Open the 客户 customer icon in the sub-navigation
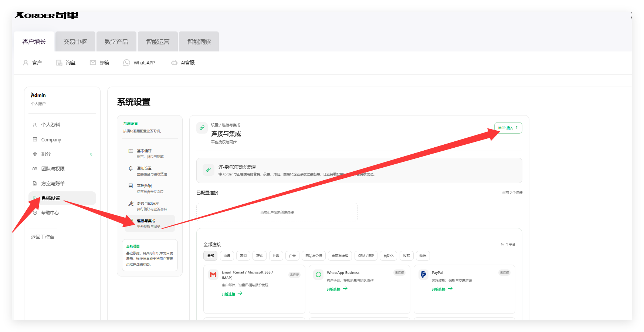Screen dimensions: 644x332 pos(26,63)
